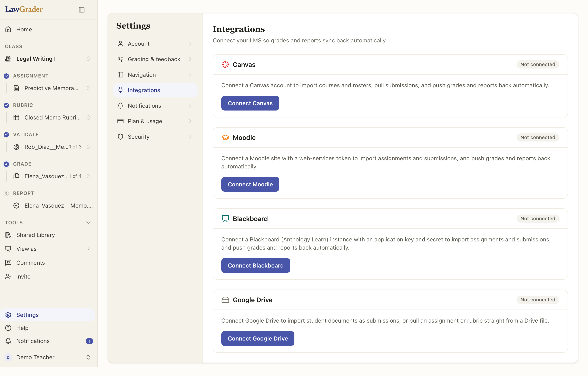The image size is (588, 376).
Task: Click the Navigation panel icon
Action: [120, 75]
